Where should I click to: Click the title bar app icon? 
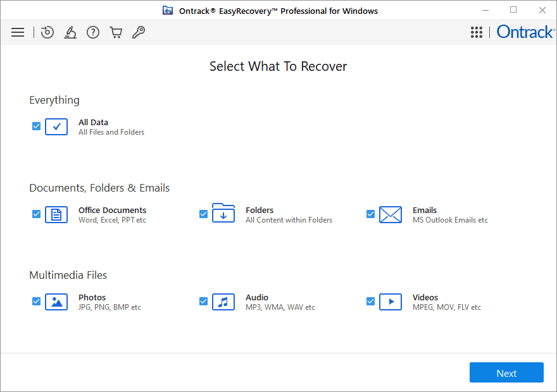pyautogui.click(x=168, y=11)
